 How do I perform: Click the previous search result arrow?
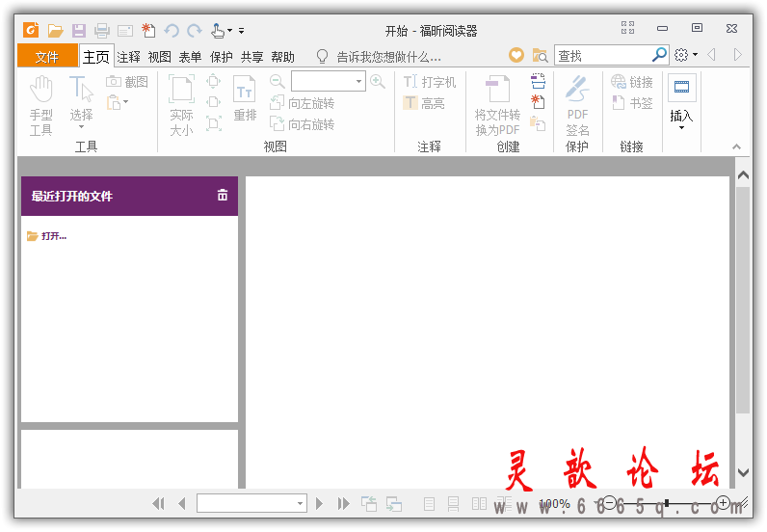click(x=712, y=54)
